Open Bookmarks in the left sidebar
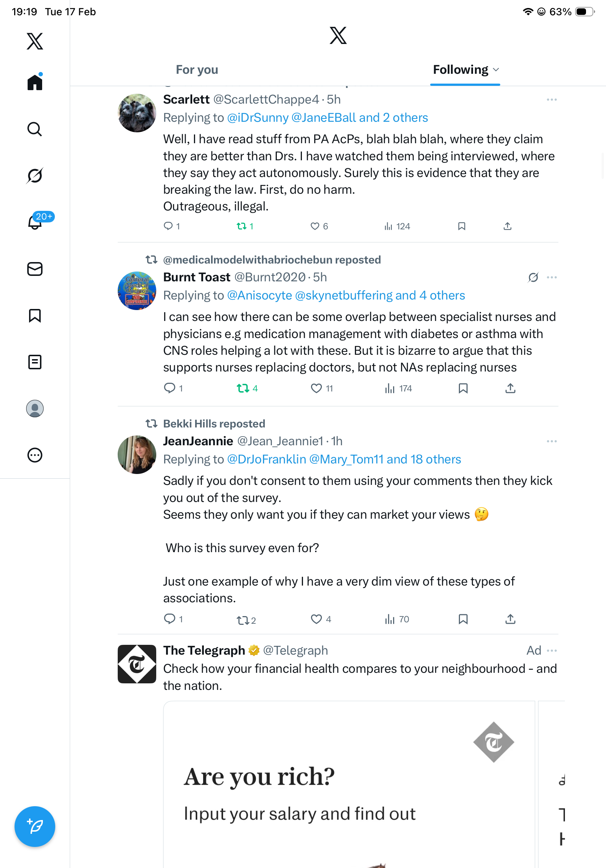Viewport: 606px width, 868px height. [35, 315]
